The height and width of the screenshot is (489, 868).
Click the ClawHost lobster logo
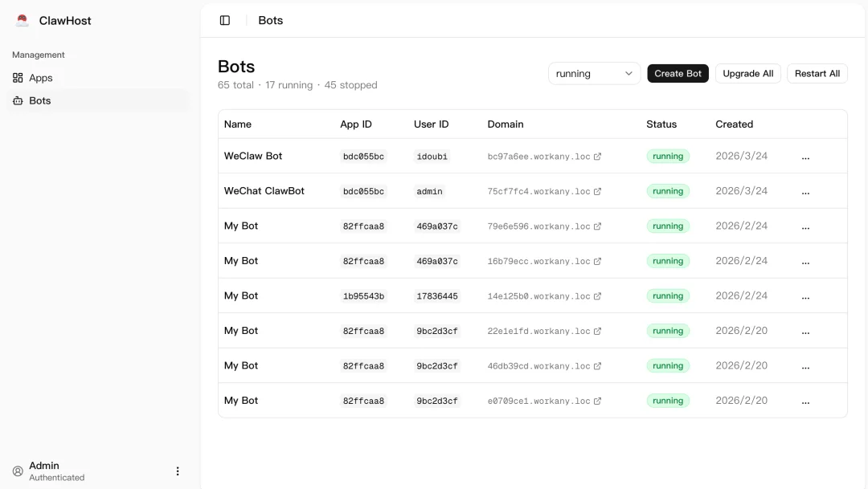(22, 20)
